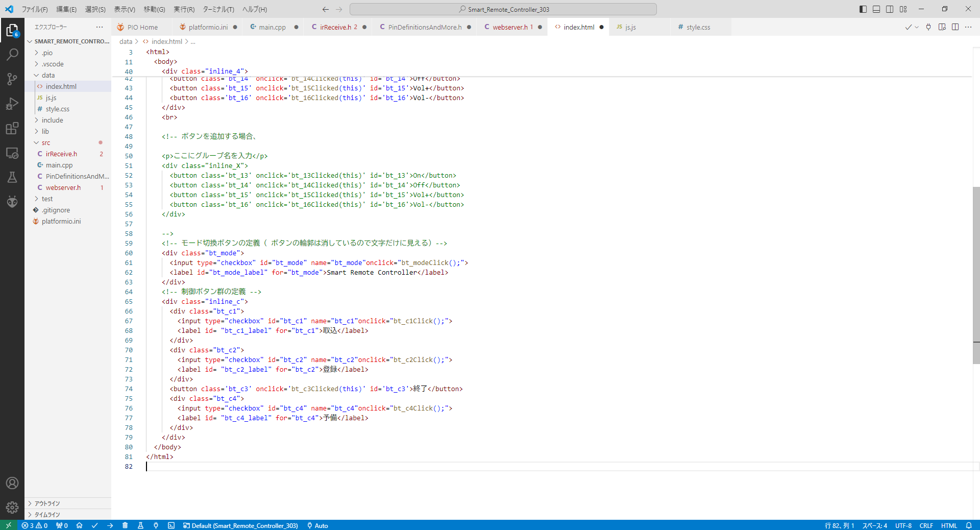Image resolution: width=980 pixels, height=530 pixels.
Task: Open the ターミナル(T) menu
Action: pyautogui.click(x=218, y=9)
